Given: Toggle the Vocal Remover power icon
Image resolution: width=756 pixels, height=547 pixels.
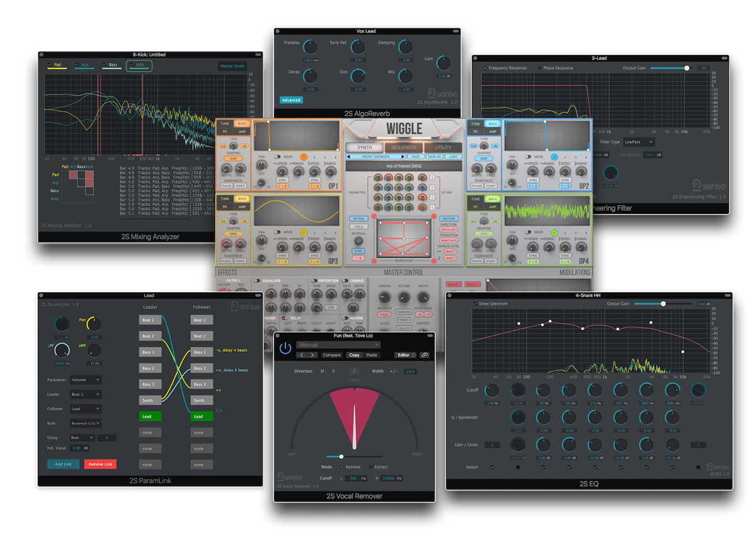Looking at the screenshot, I should click(x=285, y=347).
